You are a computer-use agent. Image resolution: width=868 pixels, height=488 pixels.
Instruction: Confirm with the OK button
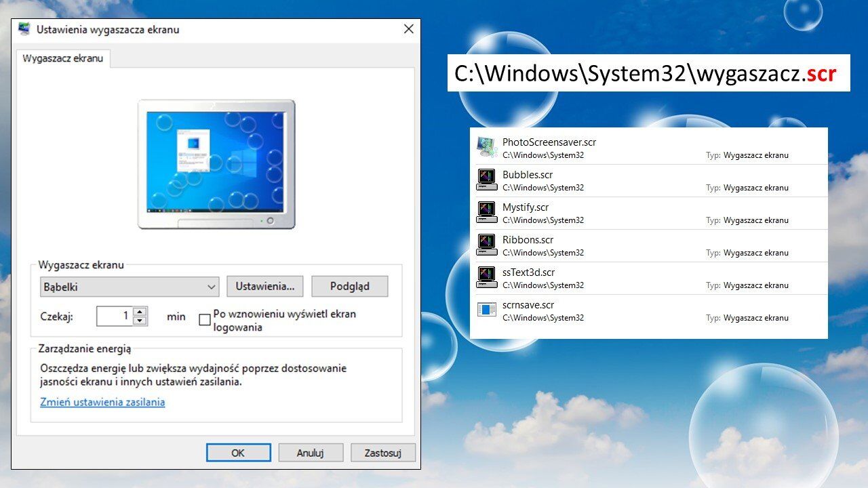point(238,453)
